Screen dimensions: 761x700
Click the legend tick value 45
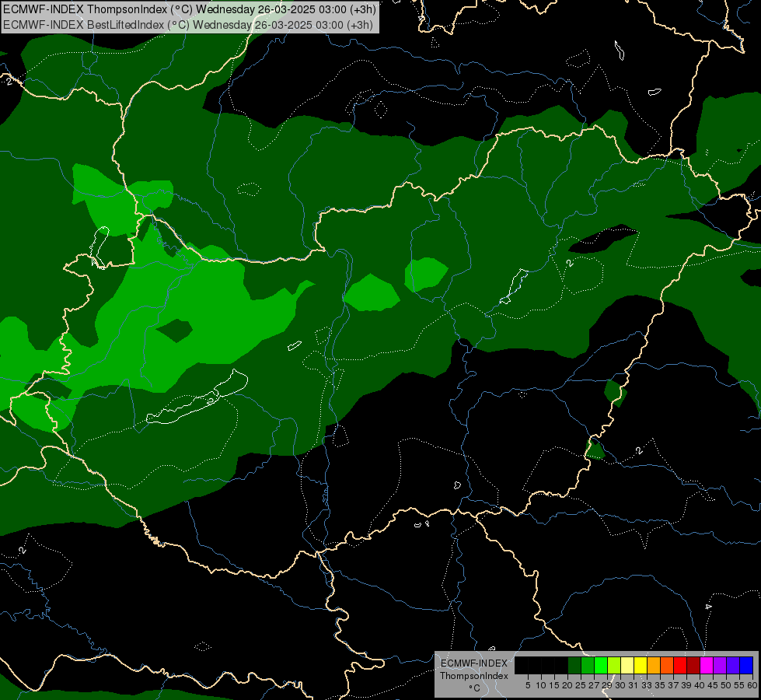713,685
